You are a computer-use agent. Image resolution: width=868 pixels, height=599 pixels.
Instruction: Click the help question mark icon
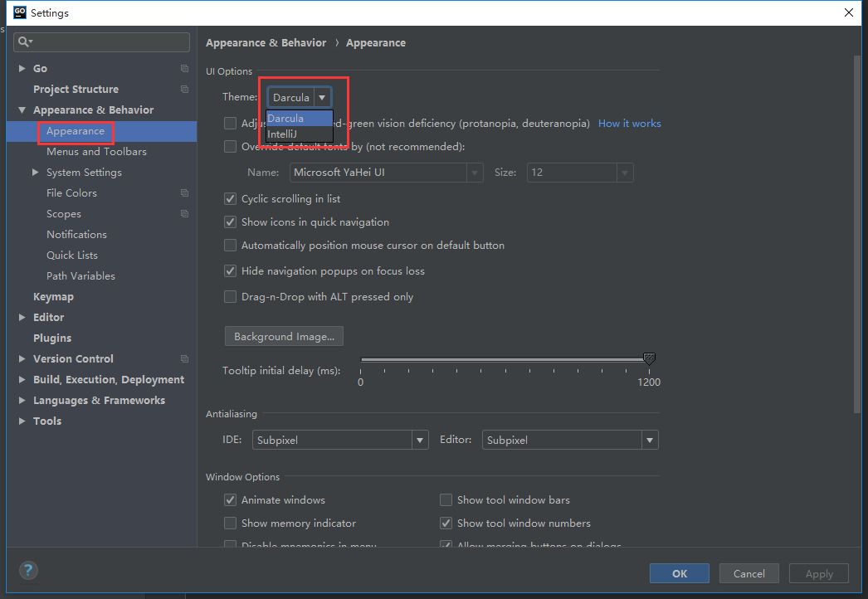[x=28, y=570]
